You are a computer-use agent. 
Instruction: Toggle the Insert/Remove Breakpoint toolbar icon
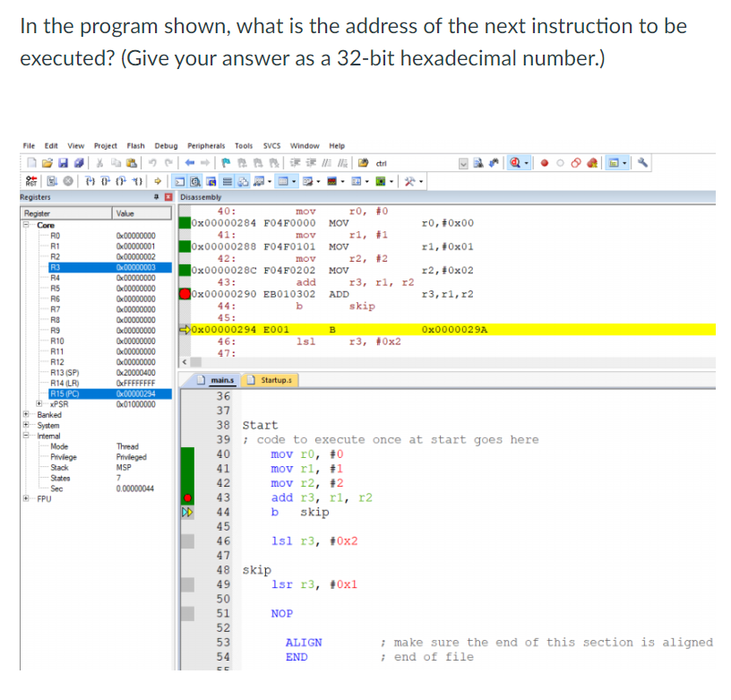[x=228, y=162]
